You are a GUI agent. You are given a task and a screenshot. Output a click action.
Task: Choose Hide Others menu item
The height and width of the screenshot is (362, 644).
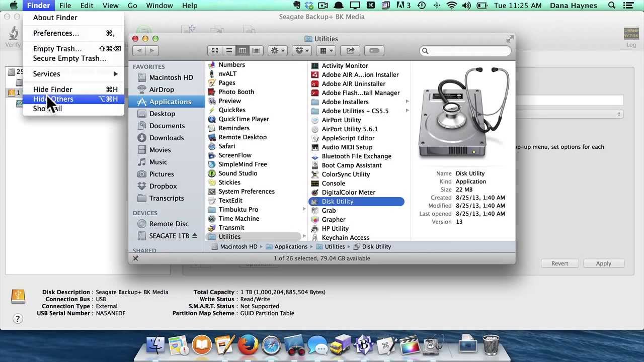73,99
